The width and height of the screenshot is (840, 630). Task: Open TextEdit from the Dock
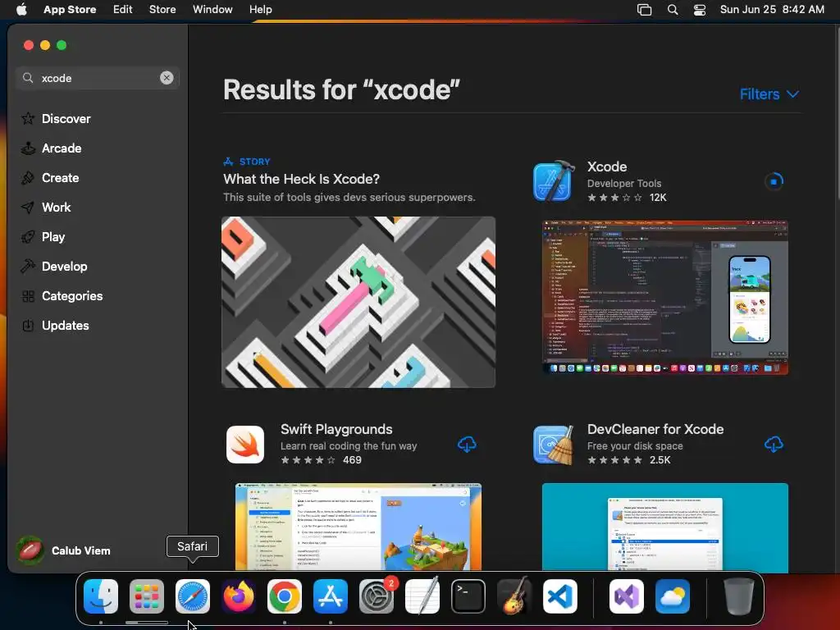pos(422,596)
